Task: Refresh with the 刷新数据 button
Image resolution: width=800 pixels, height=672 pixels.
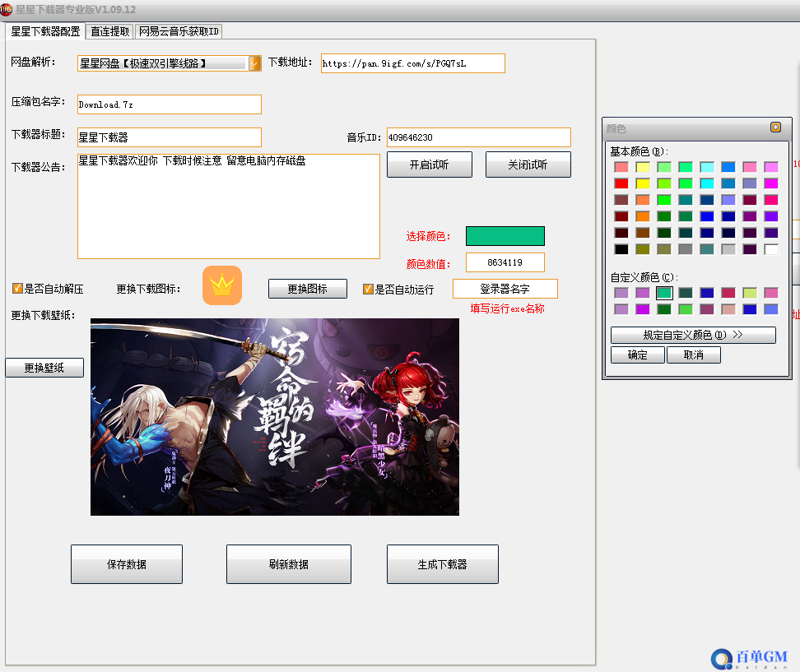Action: (289, 564)
